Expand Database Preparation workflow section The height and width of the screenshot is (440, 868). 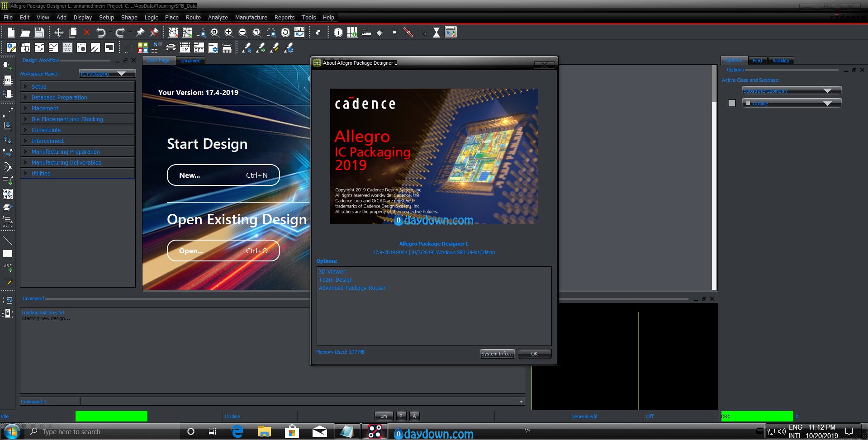pos(77,97)
